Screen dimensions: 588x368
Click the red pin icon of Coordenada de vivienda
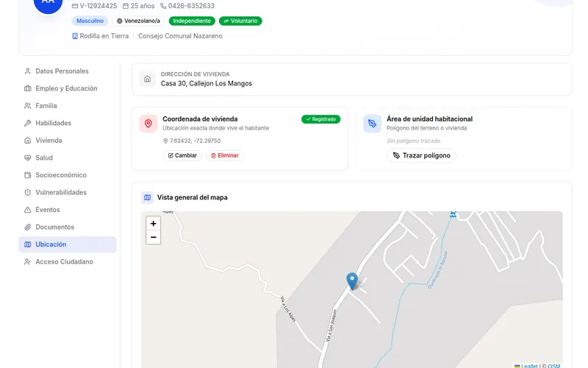click(x=148, y=124)
